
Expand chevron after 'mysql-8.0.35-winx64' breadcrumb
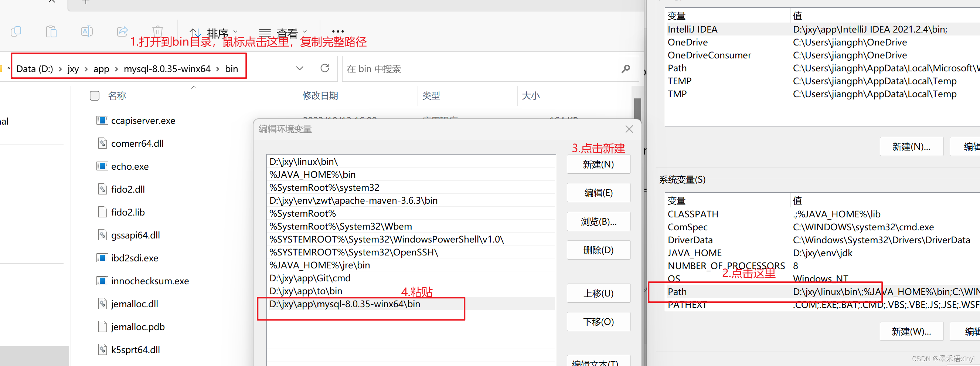tap(218, 69)
